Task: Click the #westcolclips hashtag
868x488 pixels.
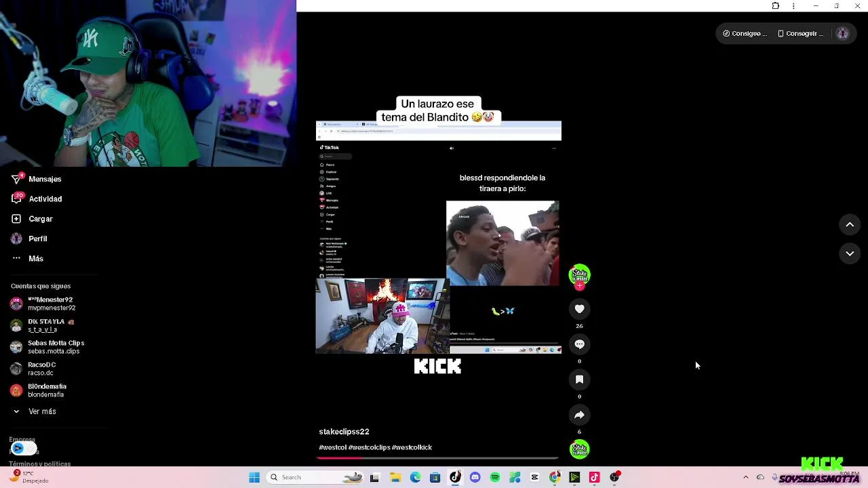Action: (x=370, y=447)
